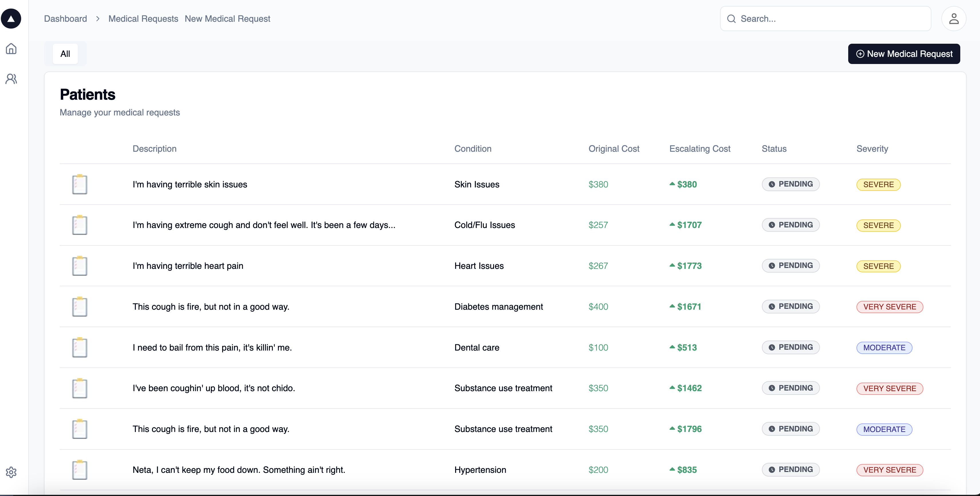Image resolution: width=980 pixels, height=496 pixels.
Task: Click VERY SEVERE badge for Diabetes management
Action: click(x=889, y=307)
